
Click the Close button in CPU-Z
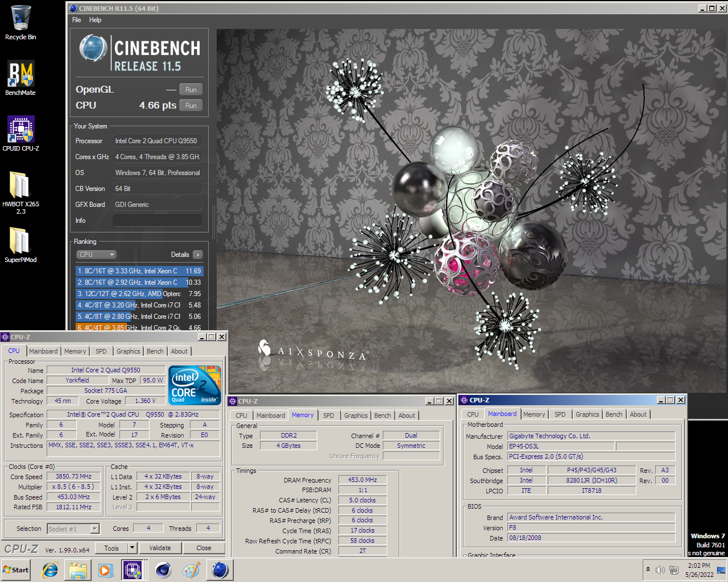point(204,548)
